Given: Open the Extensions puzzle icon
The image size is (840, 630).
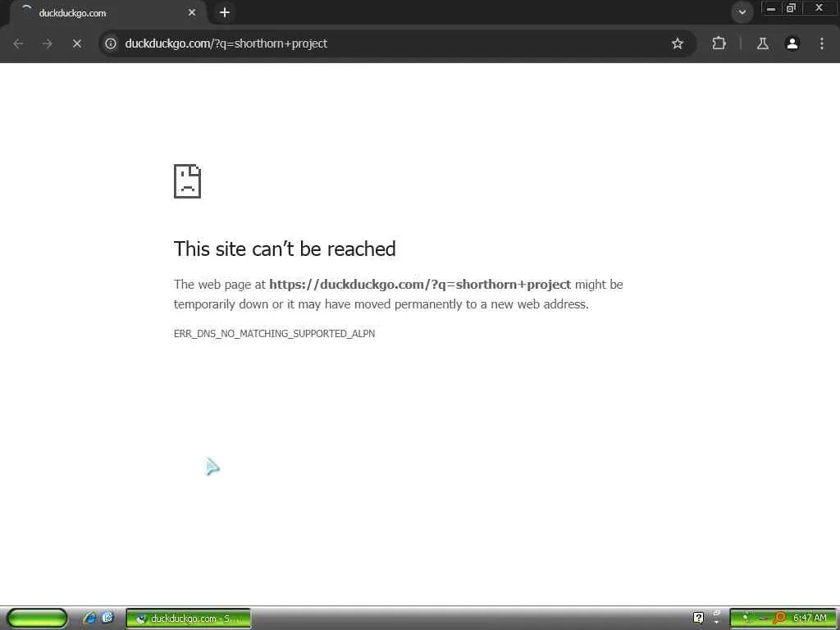Looking at the screenshot, I should point(719,44).
